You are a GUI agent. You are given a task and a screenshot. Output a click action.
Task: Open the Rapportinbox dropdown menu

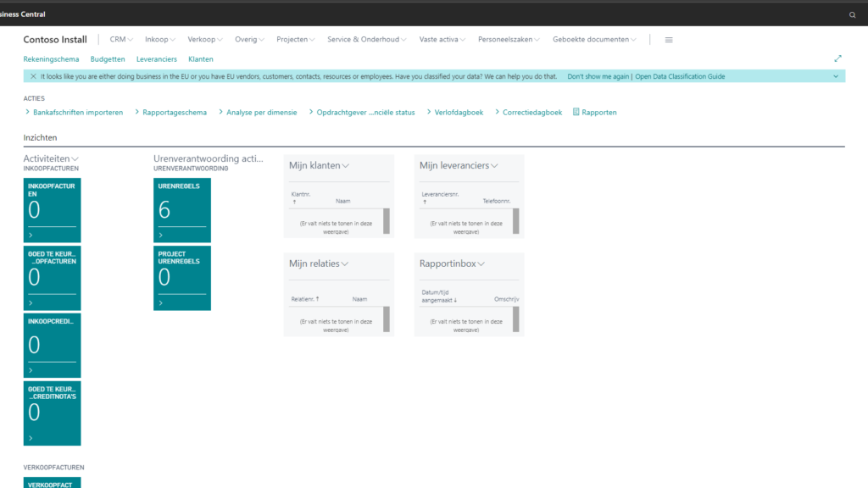point(481,264)
